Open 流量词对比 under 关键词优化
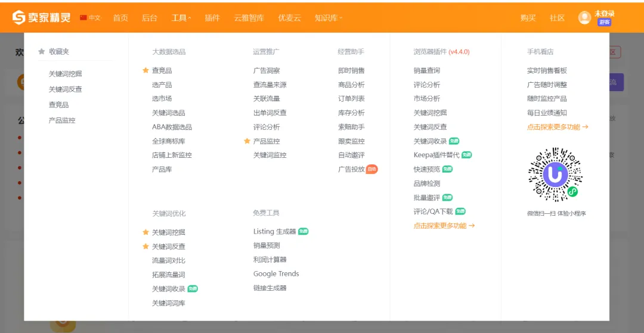This screenshot has width=644, height=333. point(168,260)
